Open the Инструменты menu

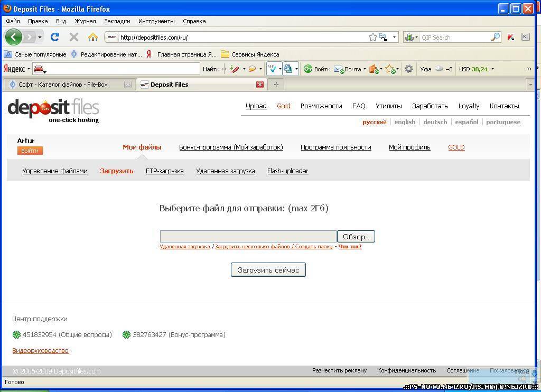(x=156, y=21)
